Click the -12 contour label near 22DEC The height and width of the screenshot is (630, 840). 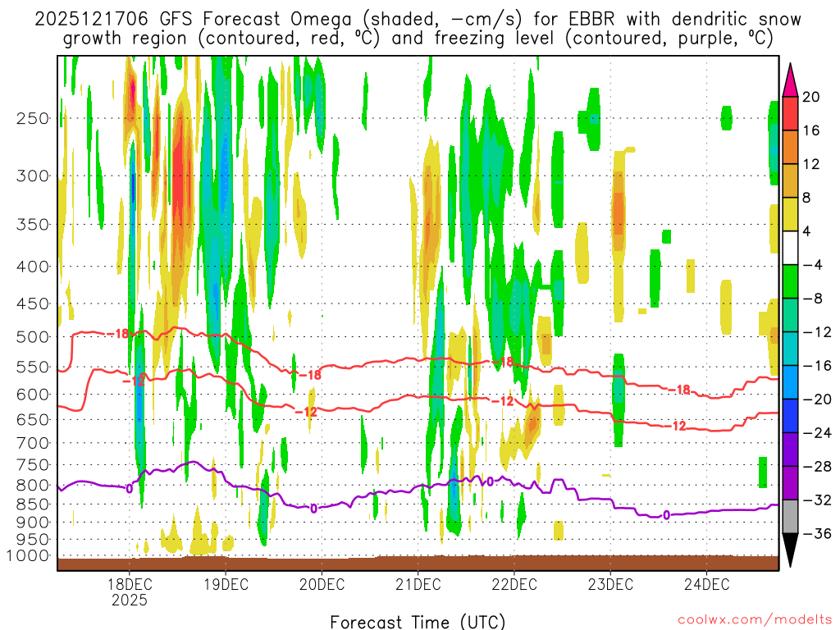pyautogui.click(x=503, y=400)
